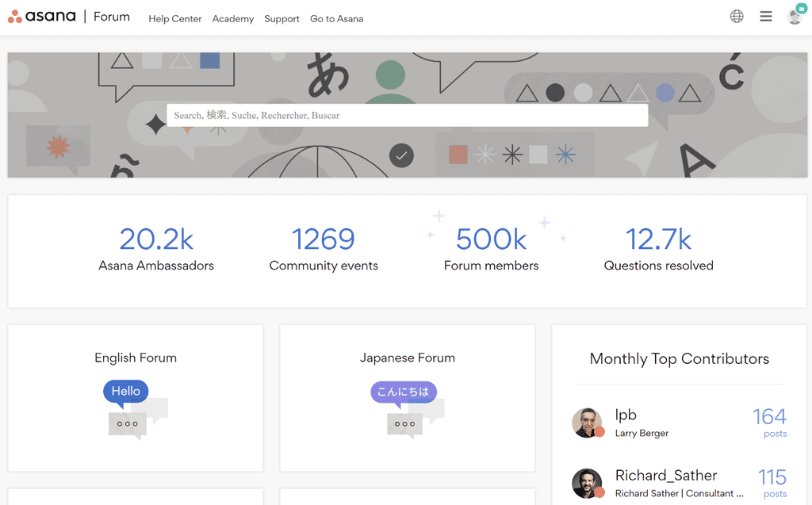812x505 pixels.
Task: Open the Help Center menu item
Action: click(x=174, y=19)
